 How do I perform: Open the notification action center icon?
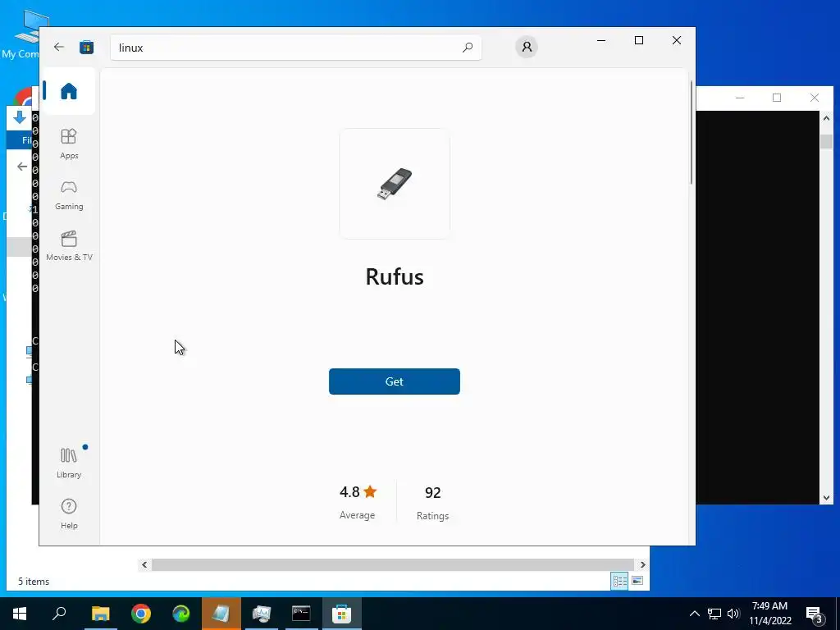pos(814,614)
